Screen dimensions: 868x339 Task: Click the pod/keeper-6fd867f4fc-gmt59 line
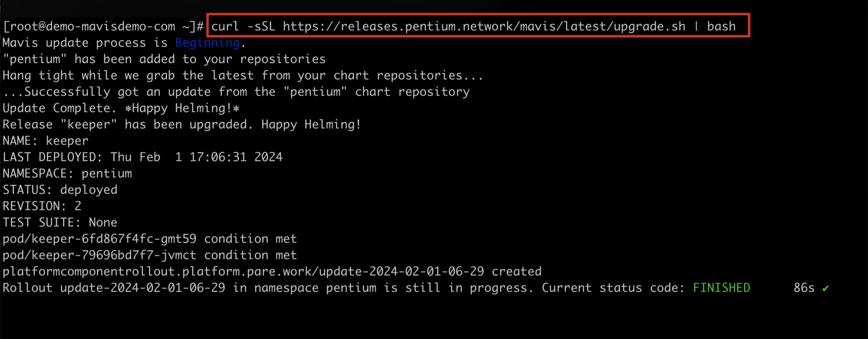(x=149, y=239)
